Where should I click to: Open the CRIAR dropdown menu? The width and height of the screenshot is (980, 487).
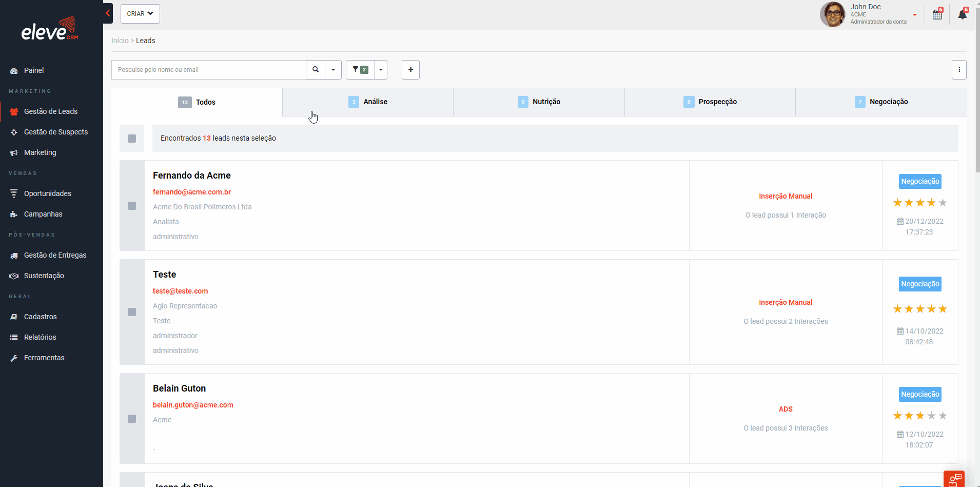pyautogui.click(x=140, y=14)
